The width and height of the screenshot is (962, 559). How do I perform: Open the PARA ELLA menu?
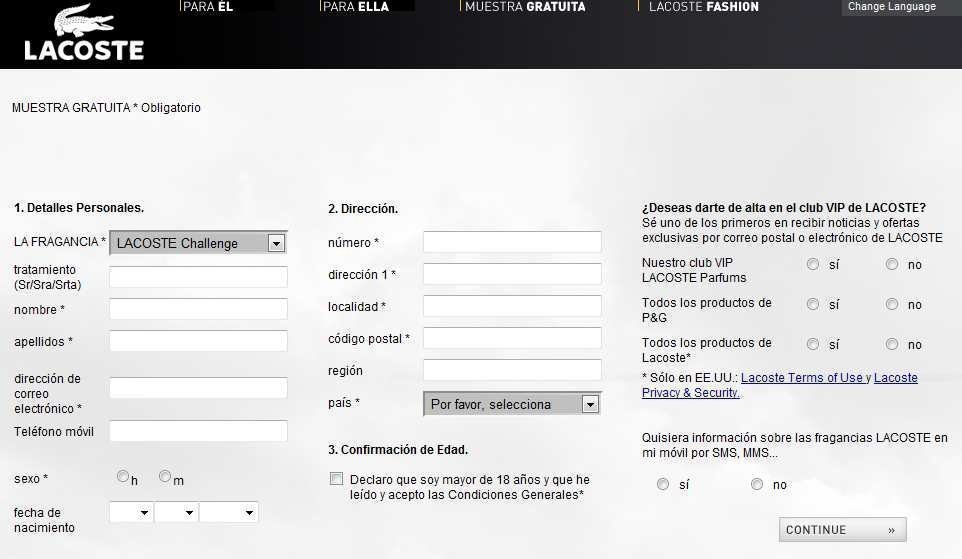click(355, 7)
